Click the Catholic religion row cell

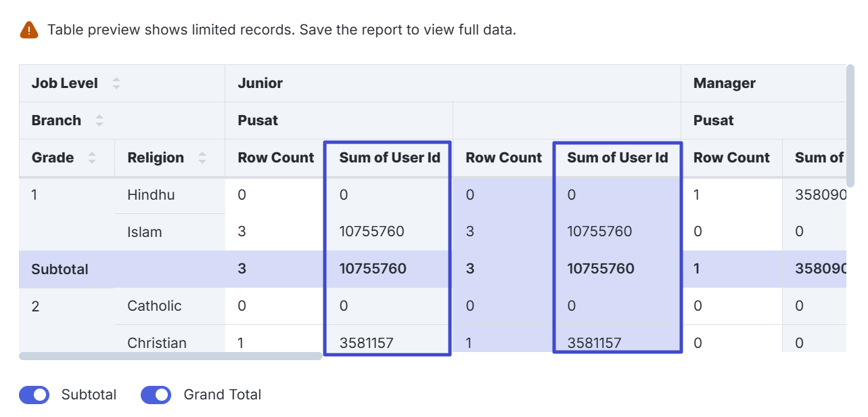coord(154,306)
